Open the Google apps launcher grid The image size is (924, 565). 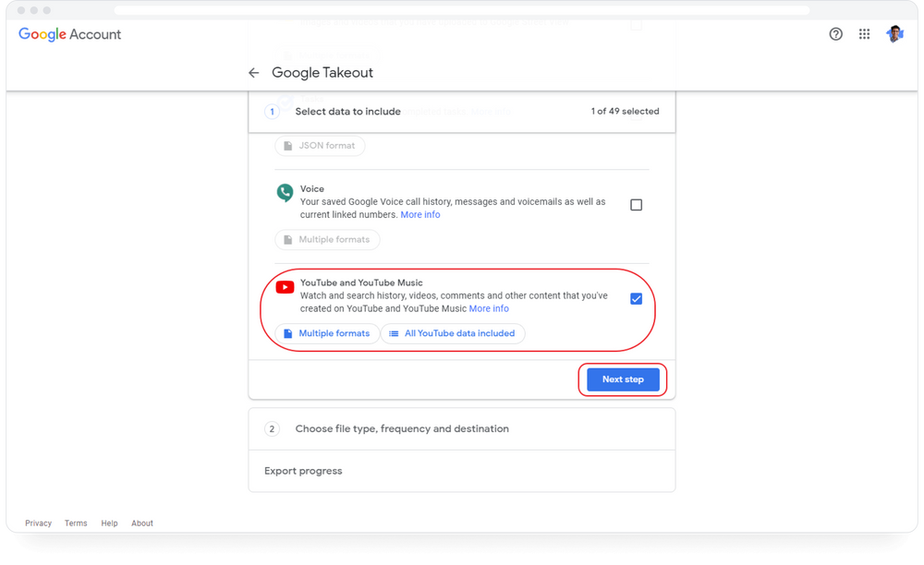point(865,33)
